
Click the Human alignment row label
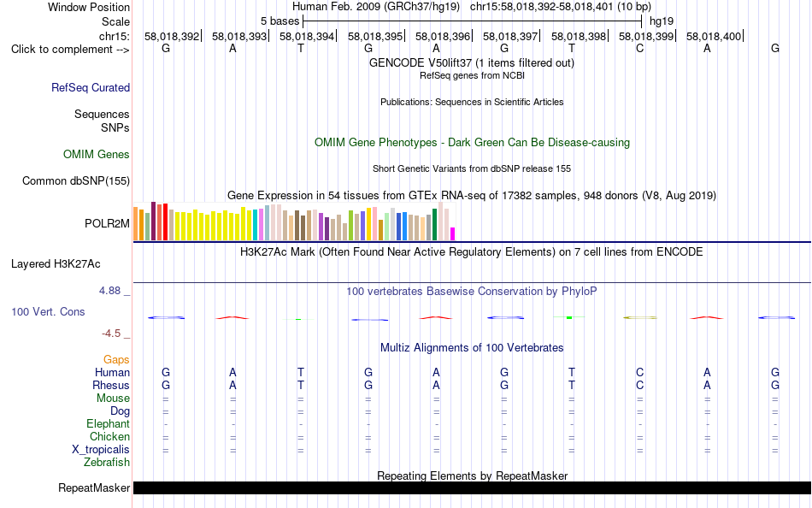(x=112, y=372)
